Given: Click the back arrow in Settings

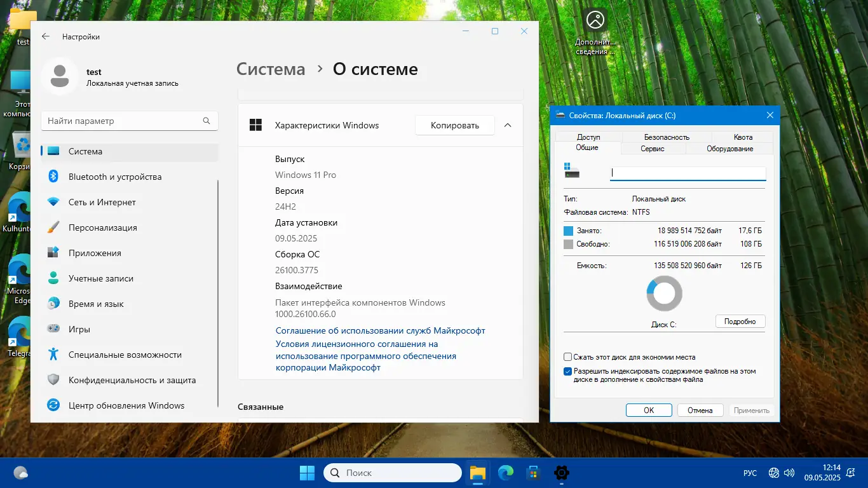Looking at the screenshot, I should (46, 37).
